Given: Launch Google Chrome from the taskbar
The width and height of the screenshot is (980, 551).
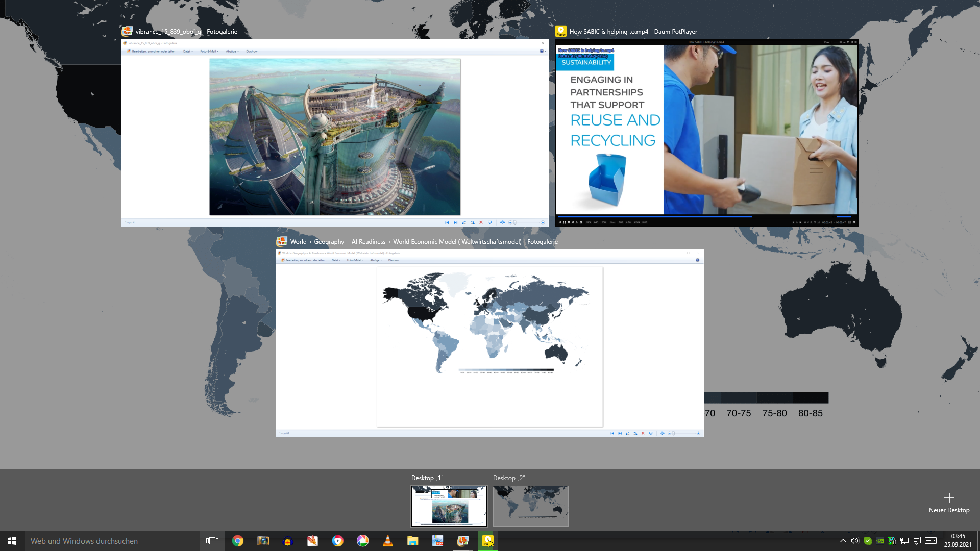Looking at the screenshot, I should (x=238, y=541).
